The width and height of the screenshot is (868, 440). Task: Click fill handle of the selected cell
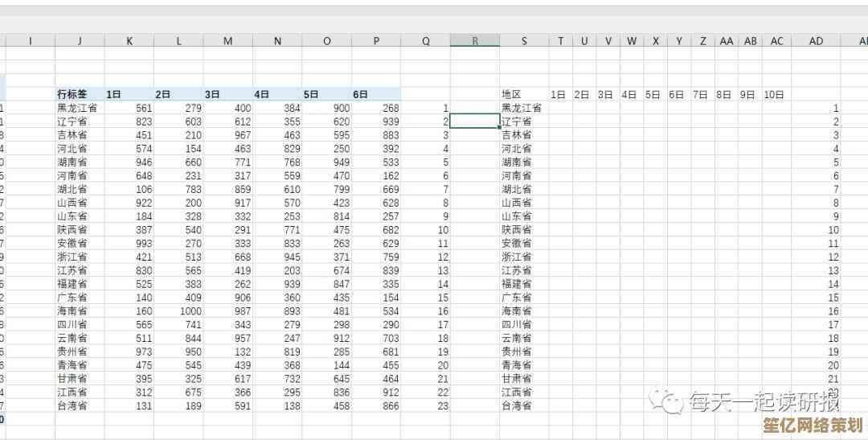(499, 128)
